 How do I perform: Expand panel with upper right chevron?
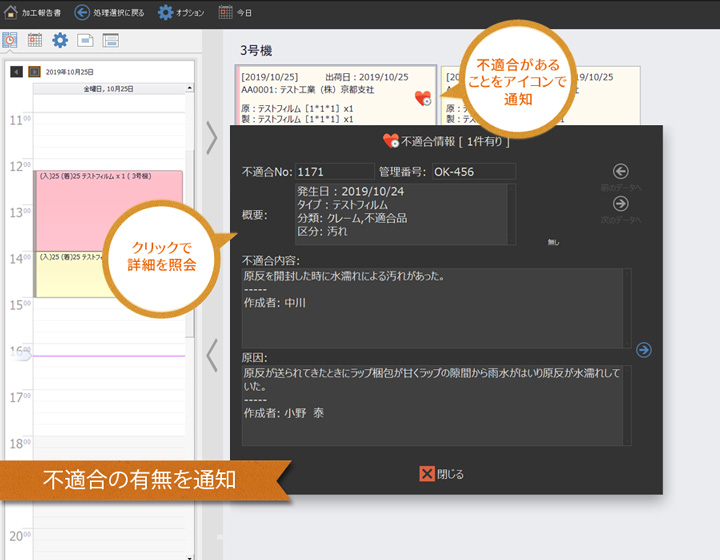pyautogui.click(x=211, y=138)
